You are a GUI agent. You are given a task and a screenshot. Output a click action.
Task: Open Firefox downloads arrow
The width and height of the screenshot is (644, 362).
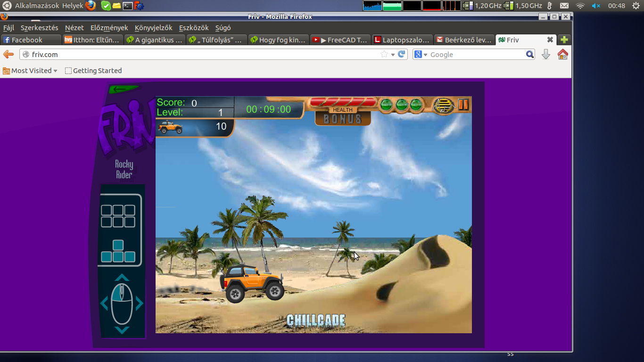[546, 55]
